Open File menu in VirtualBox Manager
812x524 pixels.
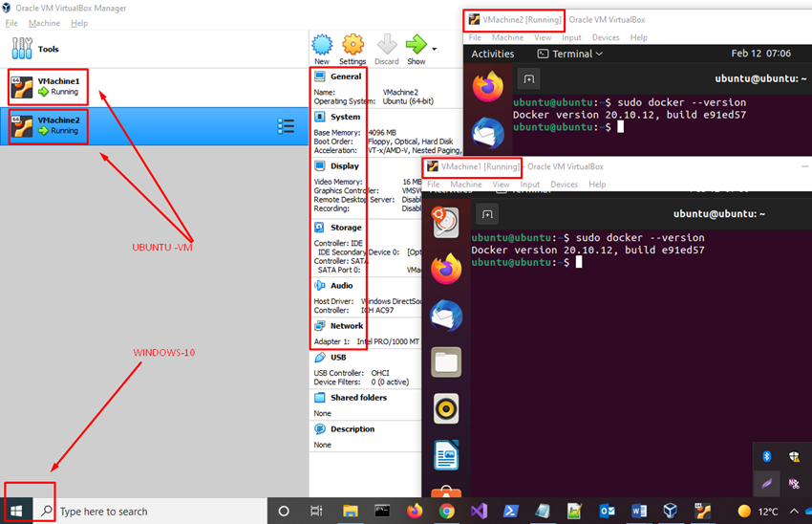11,23
